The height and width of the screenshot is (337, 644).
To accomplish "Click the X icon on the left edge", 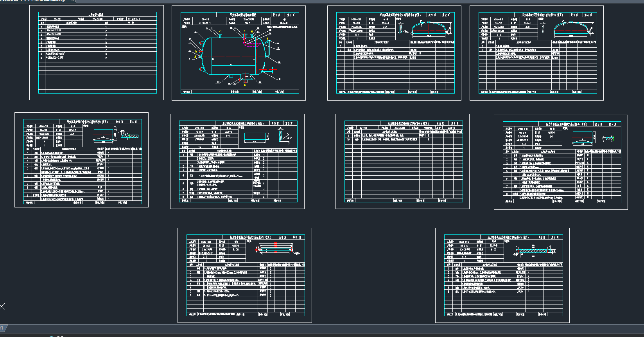I will pyautogui.click(x=2, y=306).
